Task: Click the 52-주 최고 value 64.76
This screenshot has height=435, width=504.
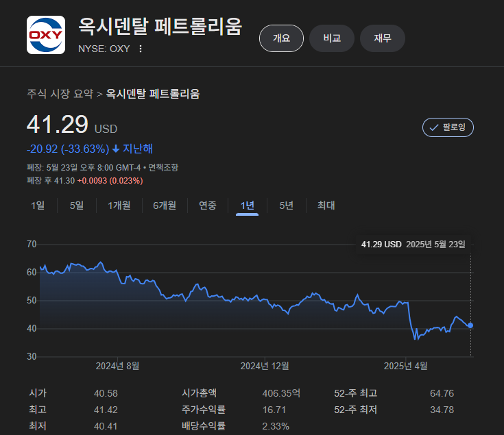Action: click(442, 393)
